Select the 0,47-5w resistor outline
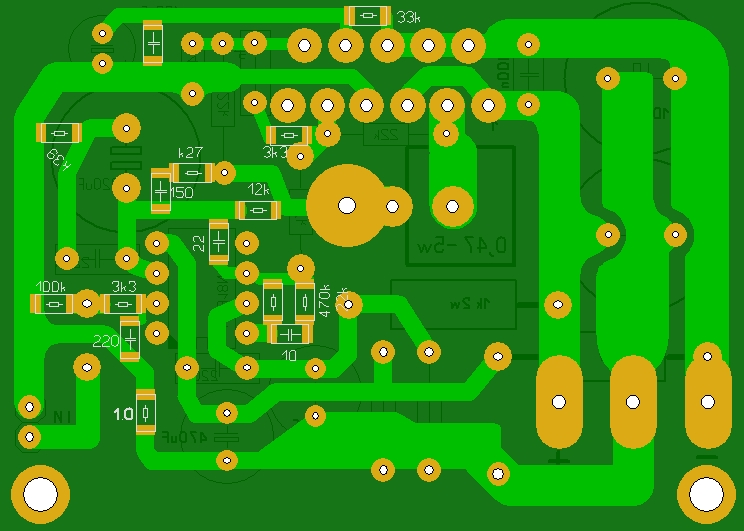The image size is (744, 531). tap(461, 206)
